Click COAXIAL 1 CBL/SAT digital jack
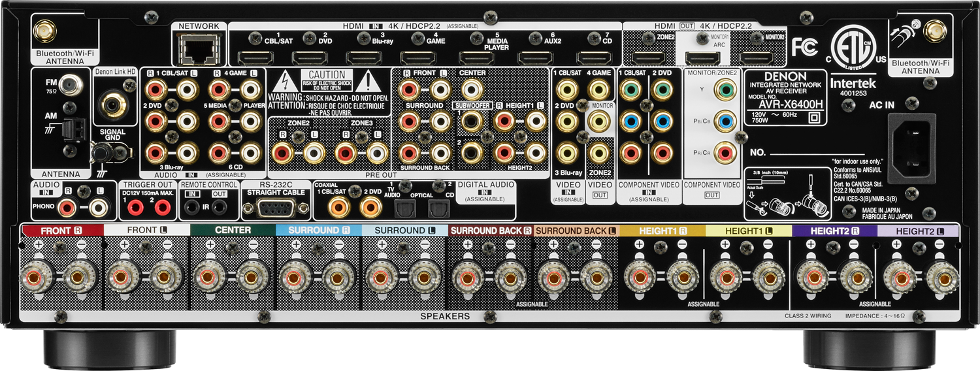980x371 pixels. tap(338, 208)
